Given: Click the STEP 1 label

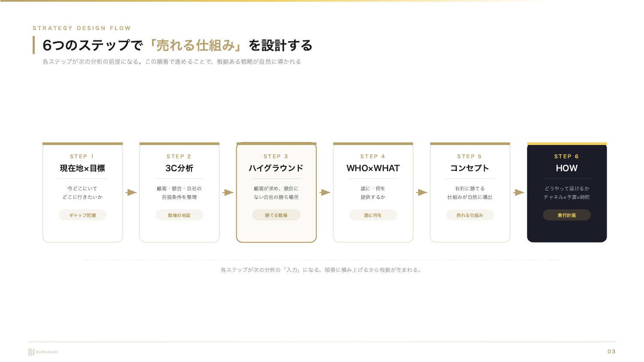Looking at the screenshot, I should (82, 157).
